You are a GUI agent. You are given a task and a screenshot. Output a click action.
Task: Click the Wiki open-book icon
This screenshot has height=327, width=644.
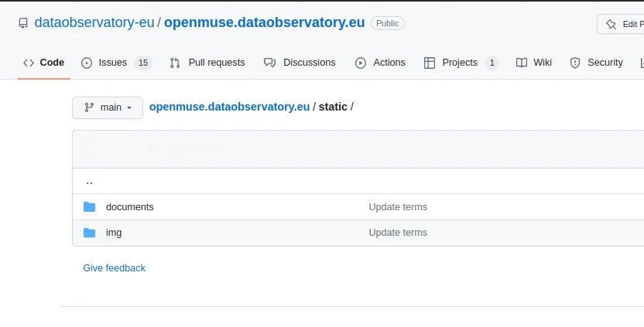click(x=522, y=63)
